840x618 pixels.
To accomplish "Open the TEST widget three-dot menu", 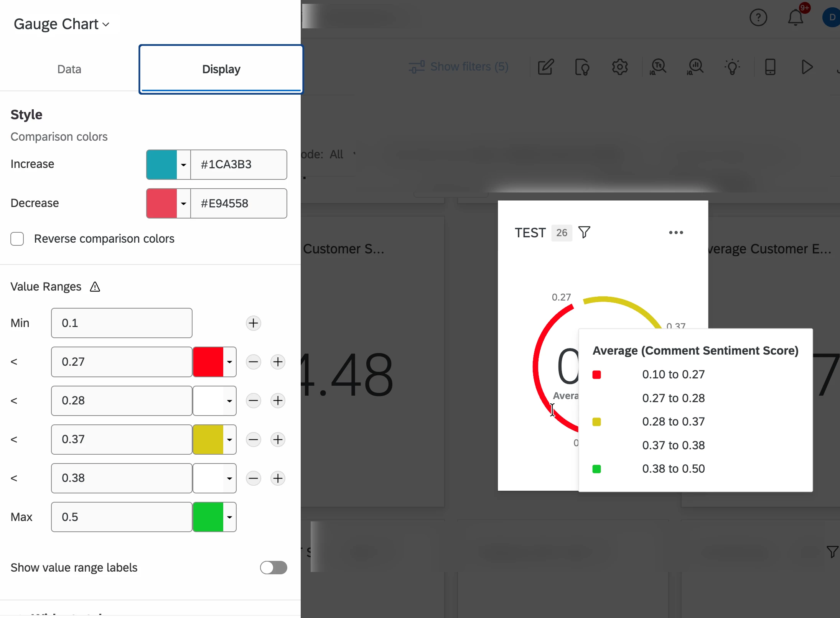I will [x=676, y=232].
